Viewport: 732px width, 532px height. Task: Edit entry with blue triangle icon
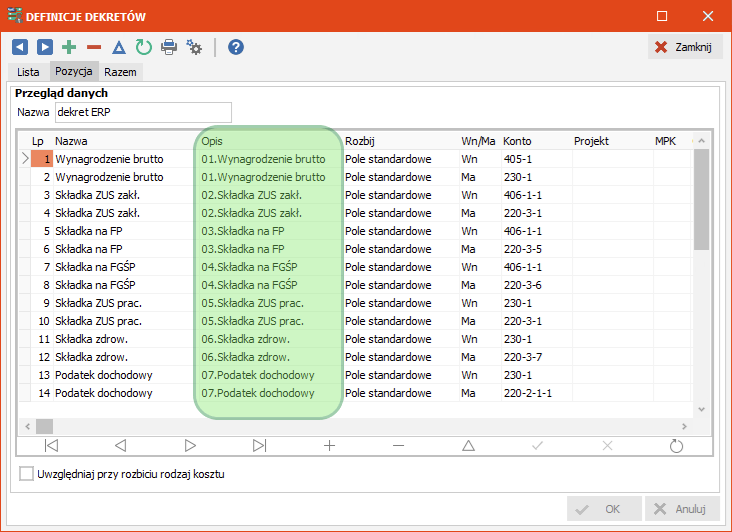tap(119, 47)
